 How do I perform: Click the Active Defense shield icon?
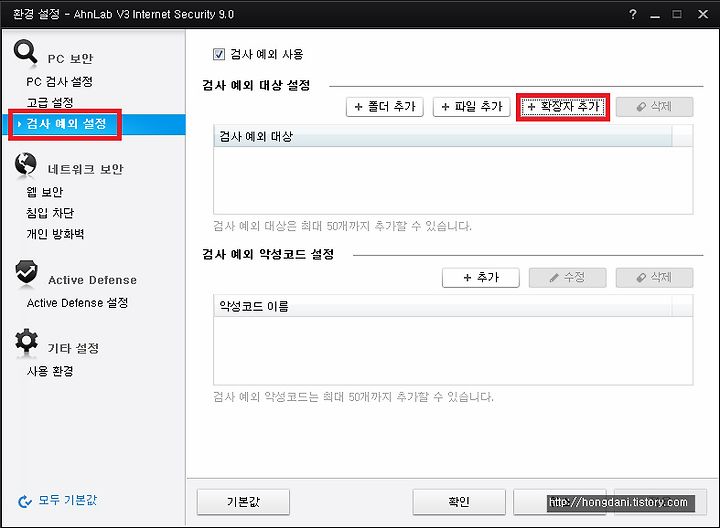26,272
